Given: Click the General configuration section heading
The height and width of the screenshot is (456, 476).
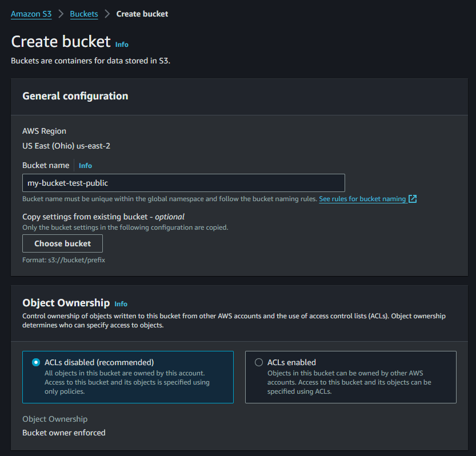Looking at the screenshot, I should (75, 96).
